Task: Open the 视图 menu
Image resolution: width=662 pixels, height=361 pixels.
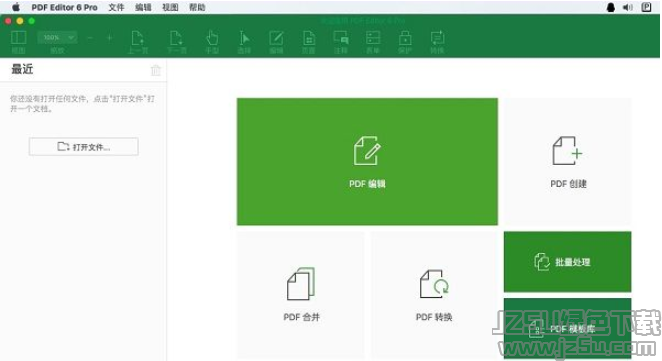Action: click(x=170, y=7)
